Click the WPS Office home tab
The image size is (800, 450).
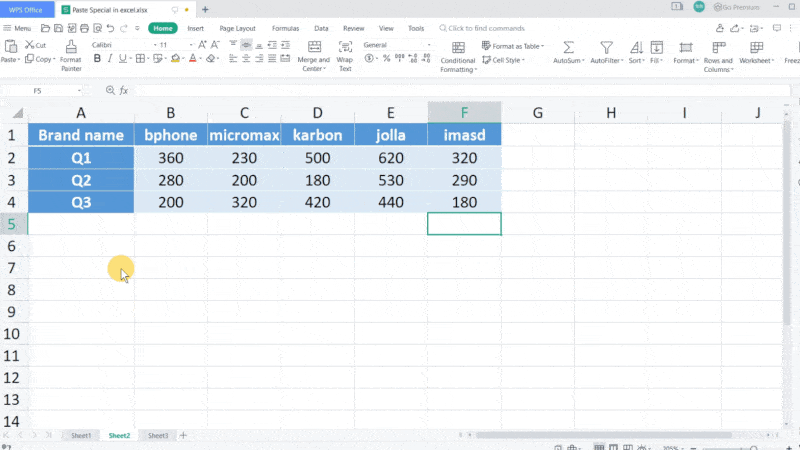(x=26, y=10)
